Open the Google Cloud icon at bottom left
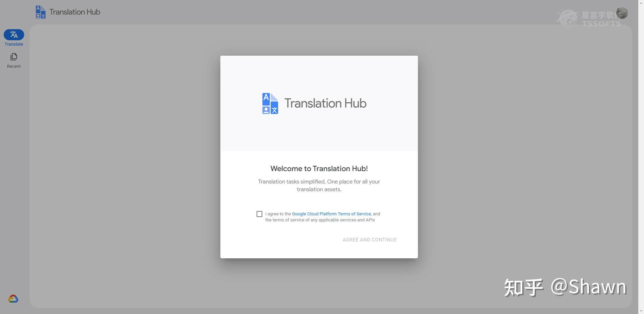Image resolution: width=644 pixels, height=314 pixels. pyautogui.click(x=13, y=298)
